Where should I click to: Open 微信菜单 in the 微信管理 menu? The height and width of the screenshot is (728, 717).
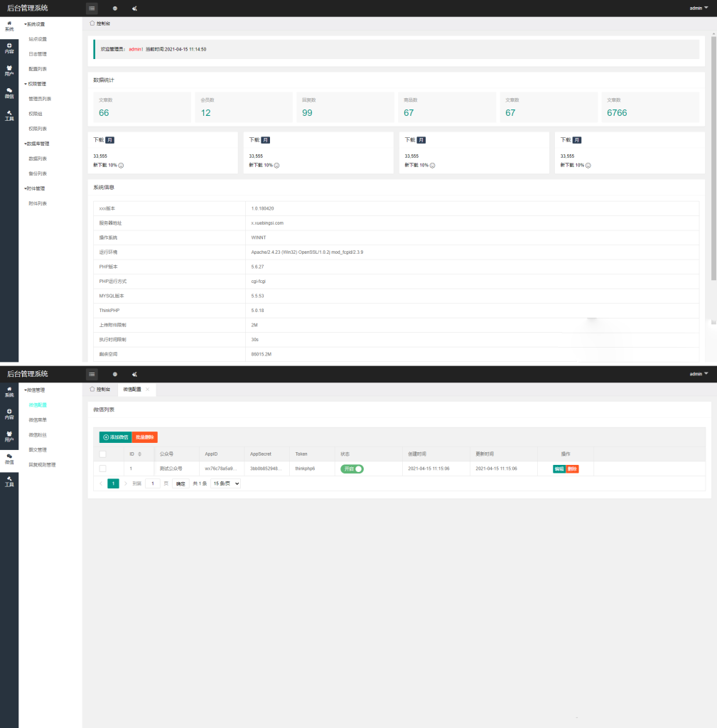38,420
